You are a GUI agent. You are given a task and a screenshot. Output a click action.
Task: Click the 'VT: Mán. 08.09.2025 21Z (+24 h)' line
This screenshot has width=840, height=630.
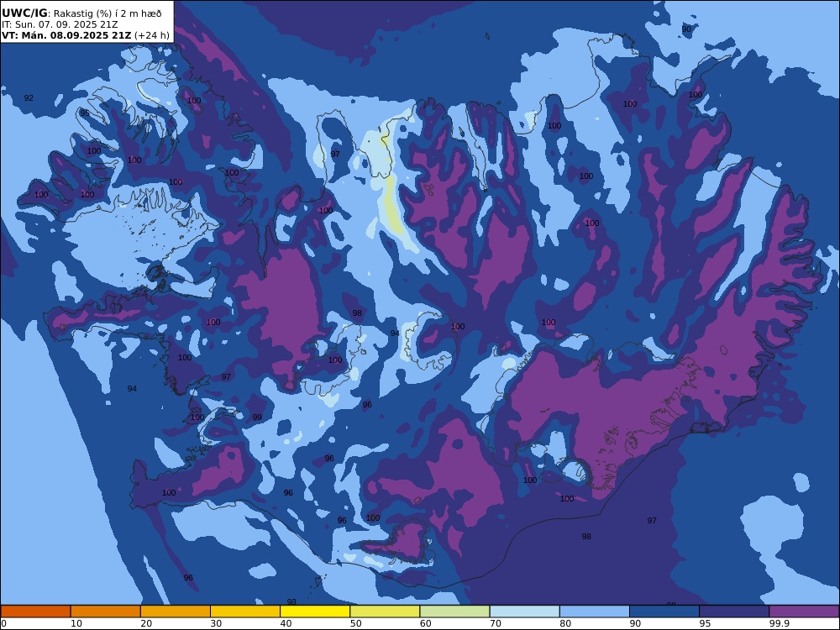point(86,35)
